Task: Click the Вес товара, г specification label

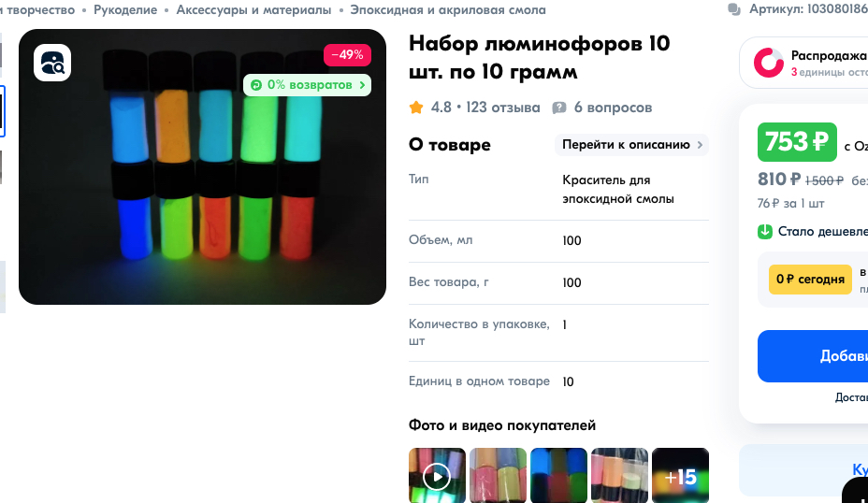Action: pyautogui.click(x=448, y=282)
